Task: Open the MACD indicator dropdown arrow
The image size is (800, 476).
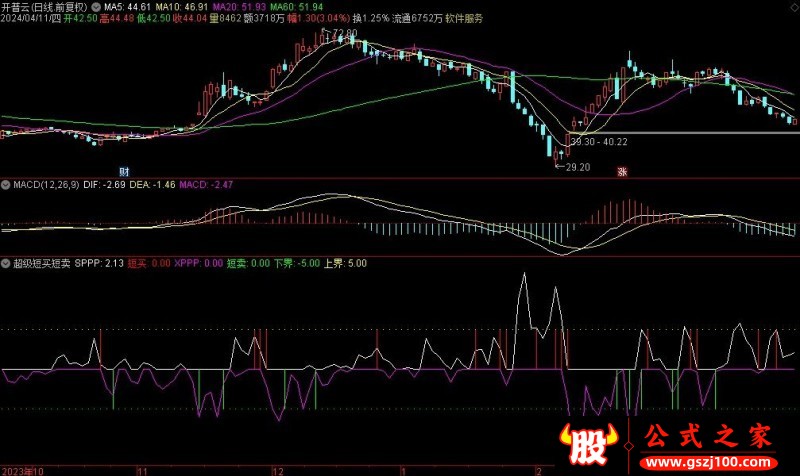Action: (x=6, y=185)
